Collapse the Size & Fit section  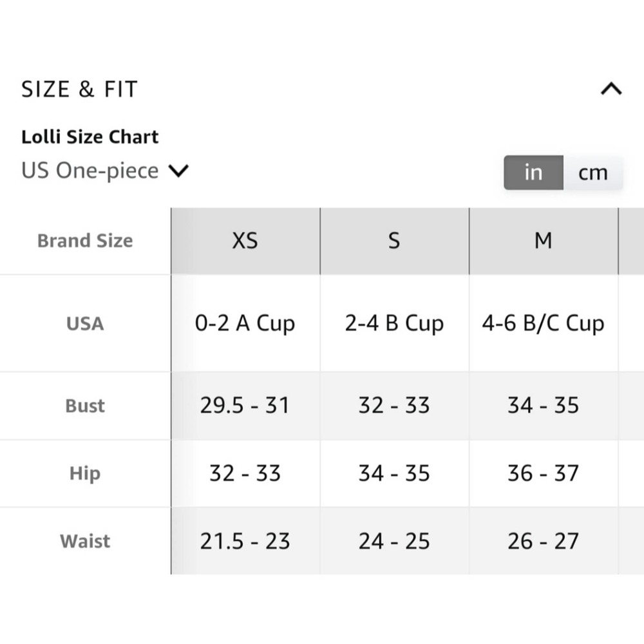click(x=611, y=89)
